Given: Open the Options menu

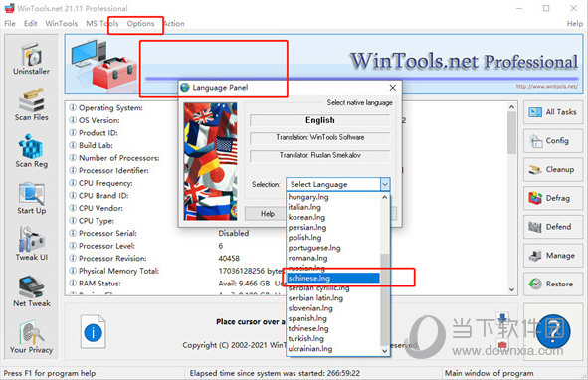Looking at the screenshot, I should (140, 23).
